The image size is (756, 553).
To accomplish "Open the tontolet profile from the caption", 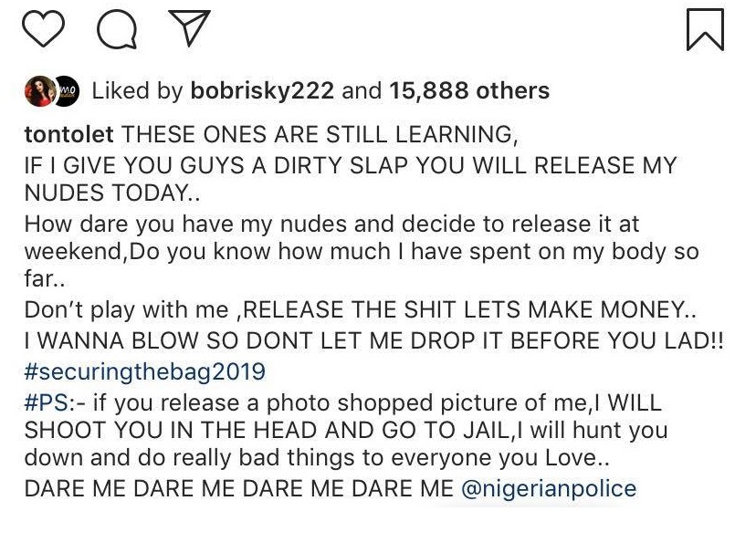I will coord(68,134).
